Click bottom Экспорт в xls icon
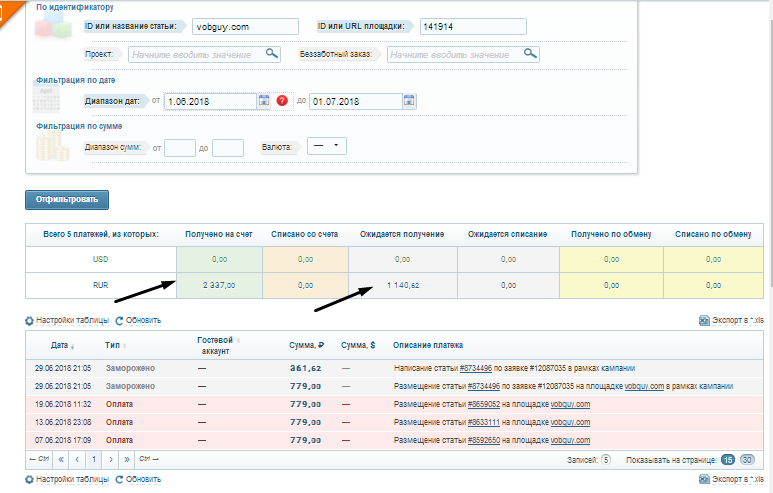 (704, 479)
